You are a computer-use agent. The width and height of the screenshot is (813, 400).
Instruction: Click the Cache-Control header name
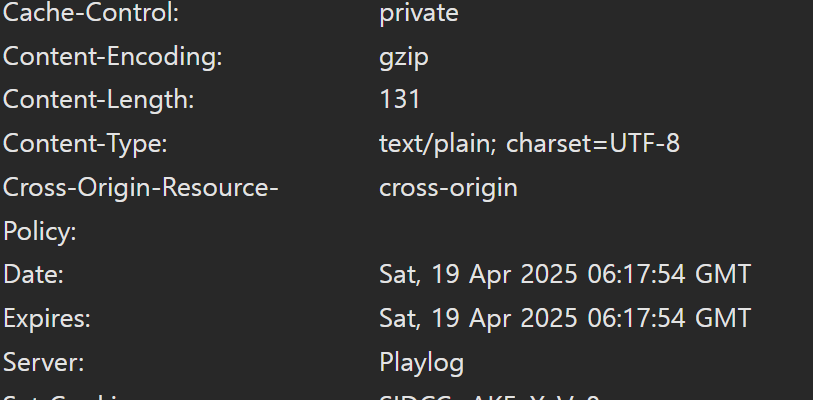[x=91, y=12]
